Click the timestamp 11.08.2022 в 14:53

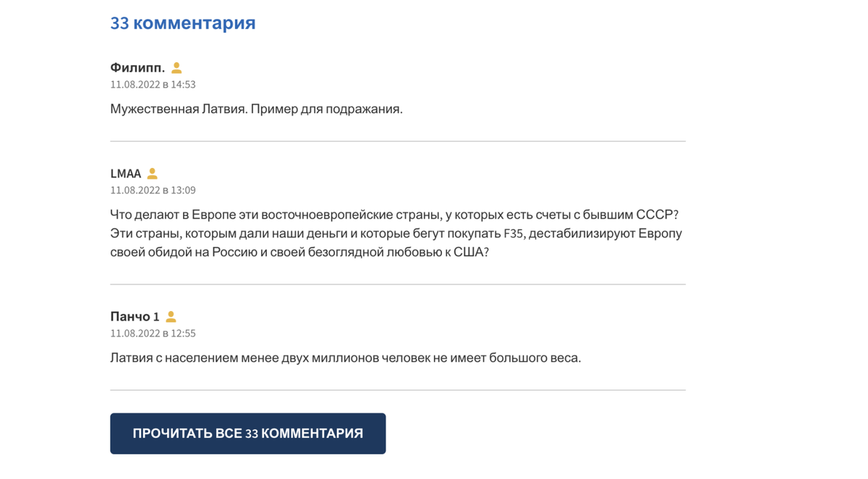pyautogui.click(x=152, y=84)
